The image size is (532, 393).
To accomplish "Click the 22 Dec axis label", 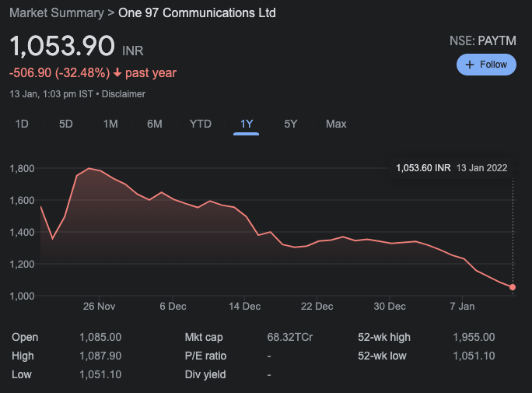I will 317,307.
